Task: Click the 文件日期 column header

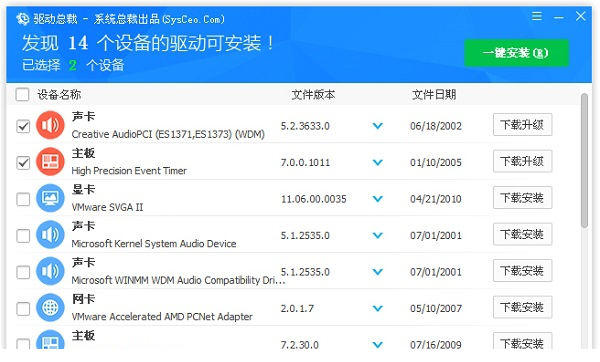Action: [x=434, y=95]
